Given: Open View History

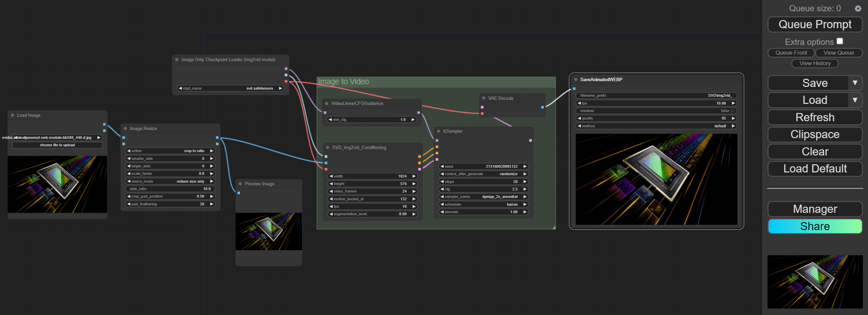Looking at the screenshot, I should [815, 63].
